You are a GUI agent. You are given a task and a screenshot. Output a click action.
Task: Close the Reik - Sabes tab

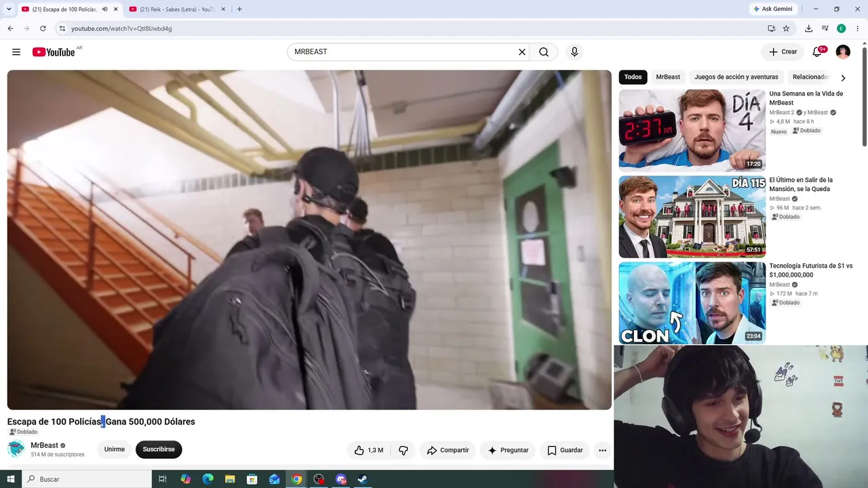(223, 9)
